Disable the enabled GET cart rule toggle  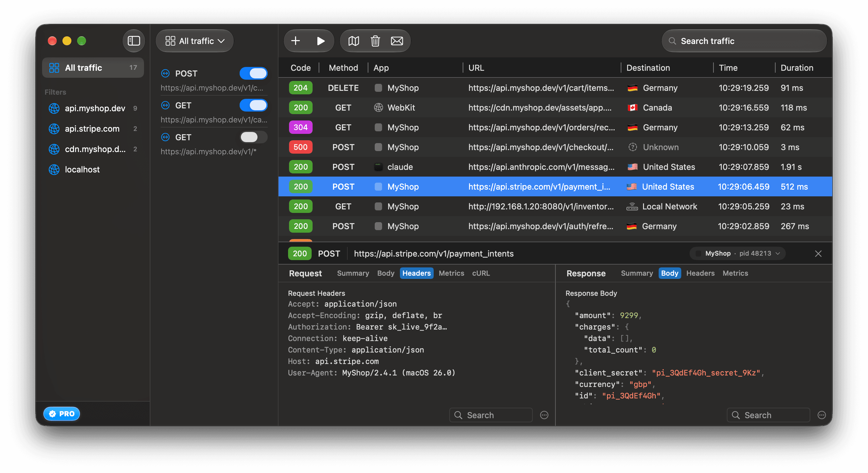[253, 105]
